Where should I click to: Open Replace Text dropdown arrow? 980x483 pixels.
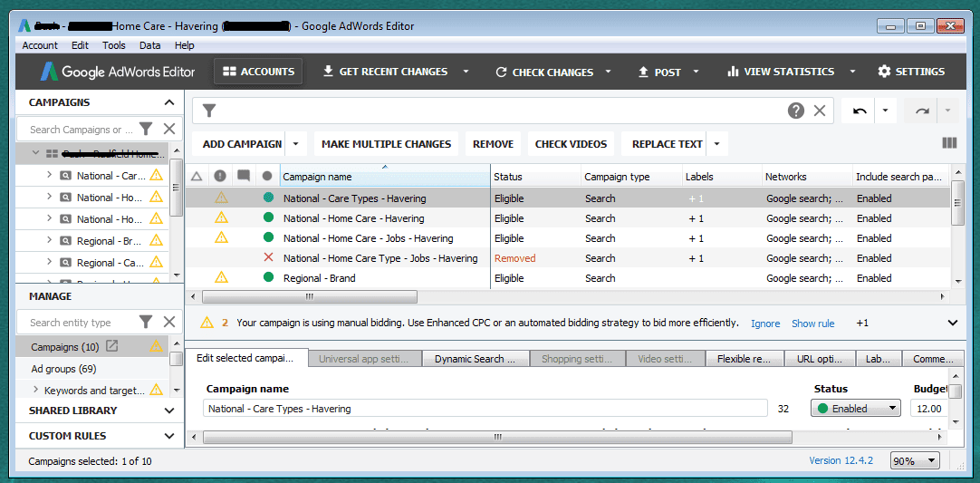tap(716, 144)
